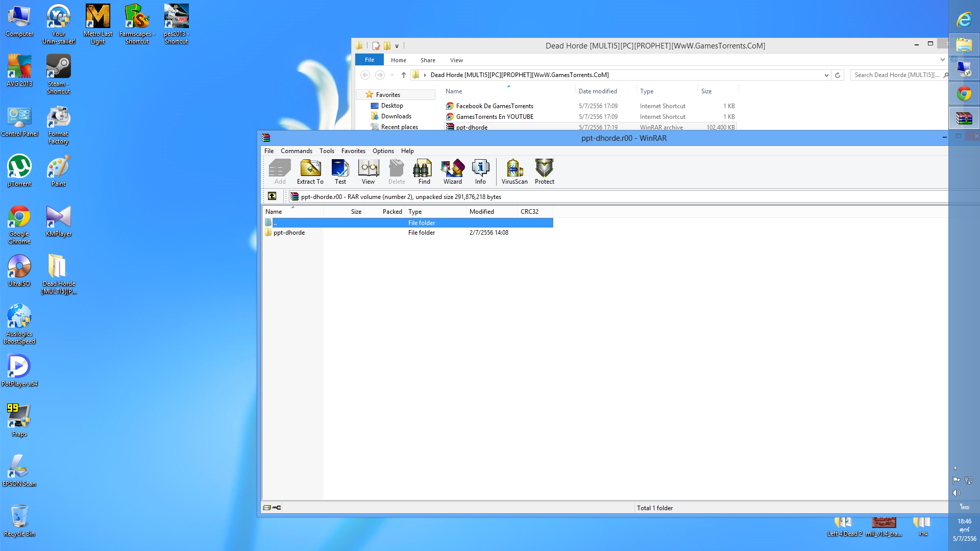Select Downloads in the Favorites pane
The width and height of the screenshot is (980, 551).
click(x=396, y=116)
